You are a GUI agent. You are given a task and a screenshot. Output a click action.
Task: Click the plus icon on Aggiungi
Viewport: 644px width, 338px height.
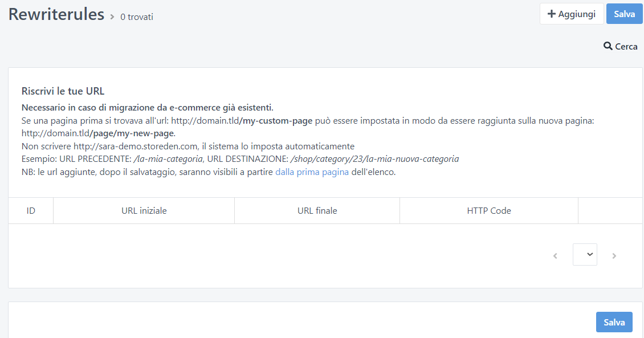pyautogui.click(x=551, y=14)
